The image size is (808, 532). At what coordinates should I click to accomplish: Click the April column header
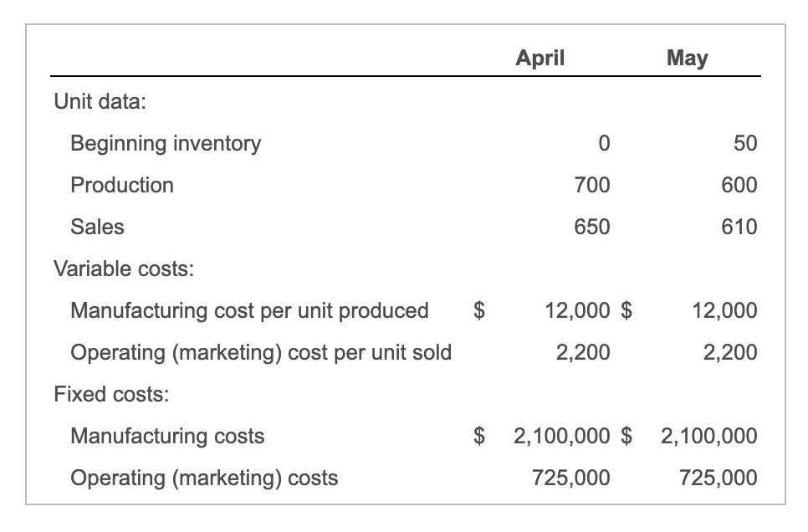click(540, 58)
